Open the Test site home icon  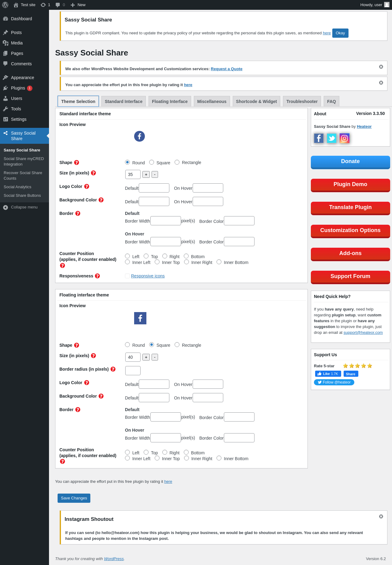pos(16,5)
